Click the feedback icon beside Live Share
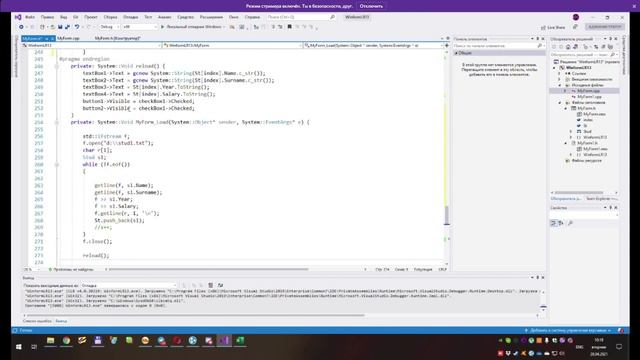This screenshot has width=640, height=360. (575, 27)
